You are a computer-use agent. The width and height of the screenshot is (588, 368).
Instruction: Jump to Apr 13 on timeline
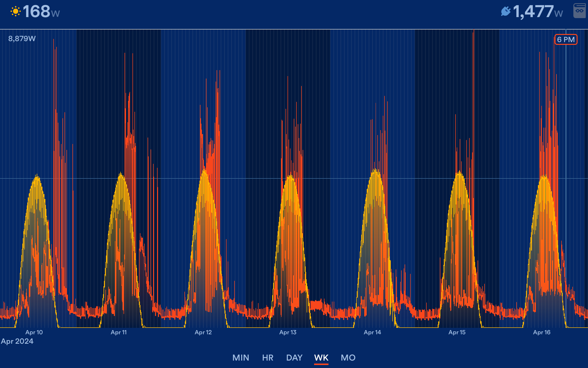click(x=288, y=332)
